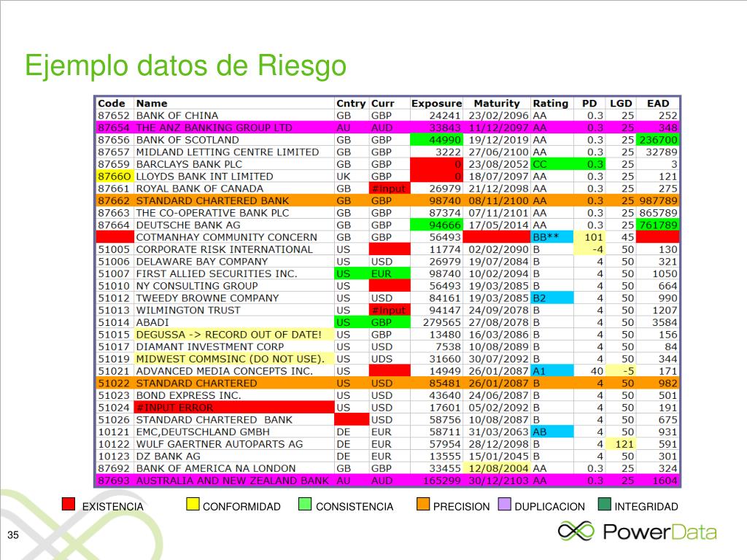The image size is (747, 560).
Task: Select WILMINGTON TRUST name cell
Action: coord(234,310)
